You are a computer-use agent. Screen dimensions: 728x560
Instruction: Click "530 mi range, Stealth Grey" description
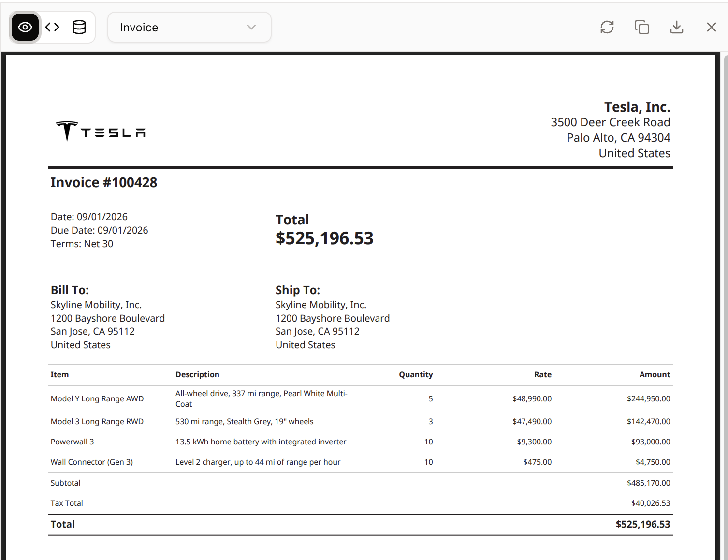244,421
